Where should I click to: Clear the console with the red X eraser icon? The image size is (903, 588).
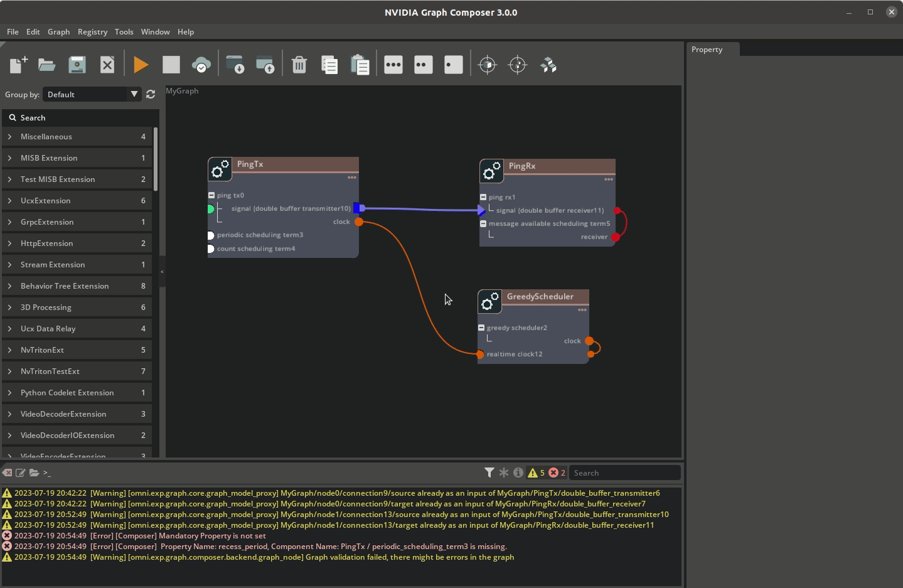[8, 473]
